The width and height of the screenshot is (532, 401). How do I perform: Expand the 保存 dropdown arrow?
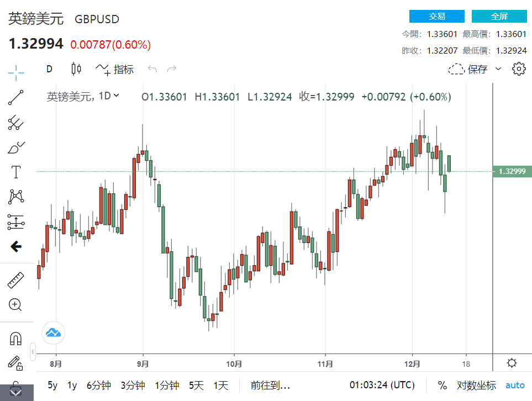[x=498, y=69]
